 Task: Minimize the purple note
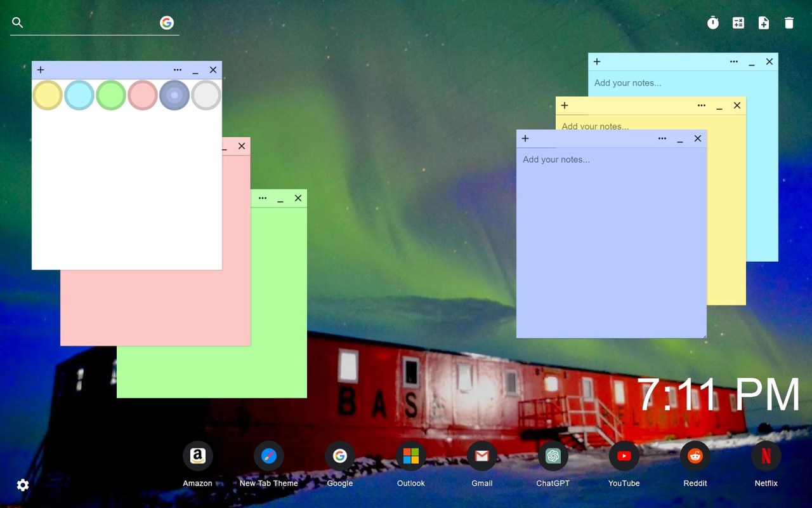[x=680, y=139]
